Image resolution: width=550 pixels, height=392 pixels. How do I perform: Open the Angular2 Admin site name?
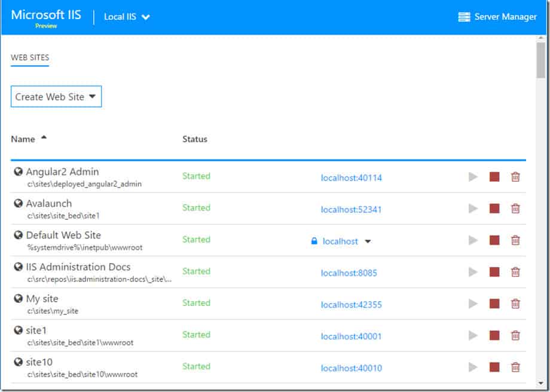62,171
